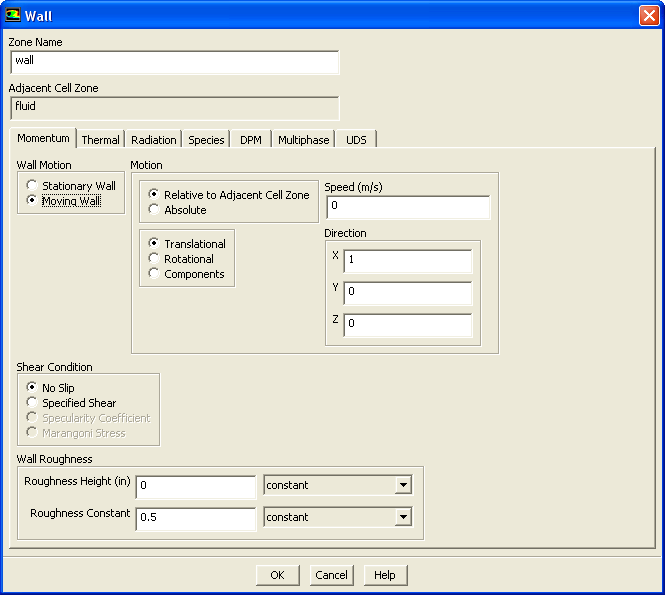The height and width of the screenshot is (595, 665).
Task: Click the Zone Name input field
Action: point(175,62)
